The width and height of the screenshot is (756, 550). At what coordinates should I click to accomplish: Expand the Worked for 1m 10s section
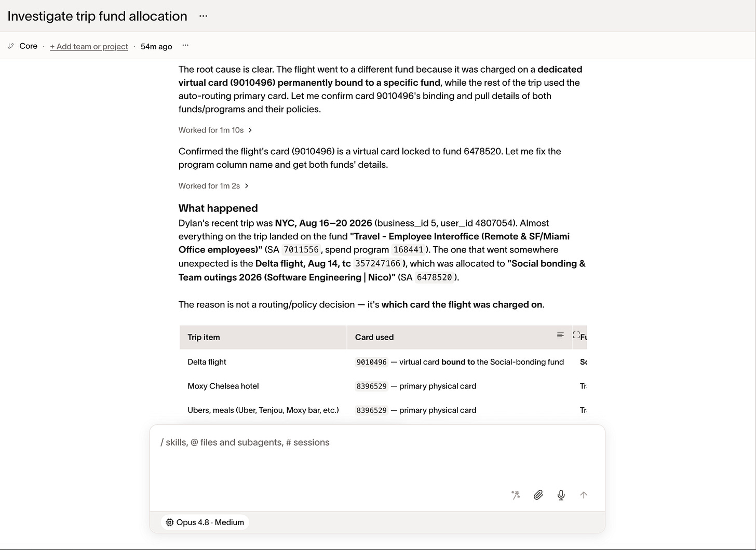[x=215, y=130]
